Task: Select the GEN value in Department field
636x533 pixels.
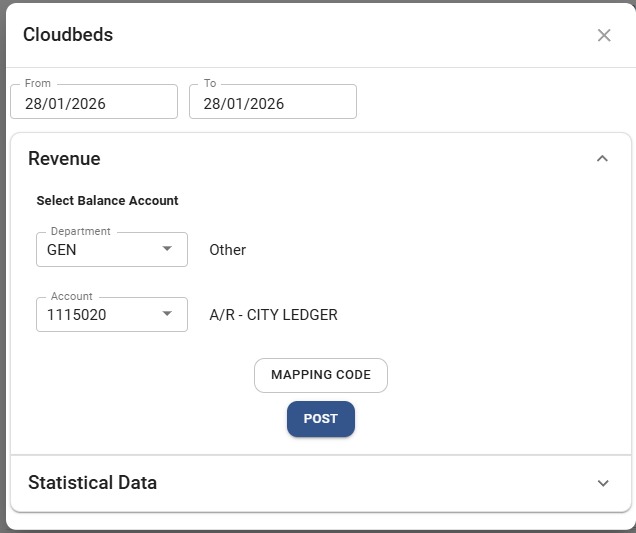Action: click(x=62, y=250)
